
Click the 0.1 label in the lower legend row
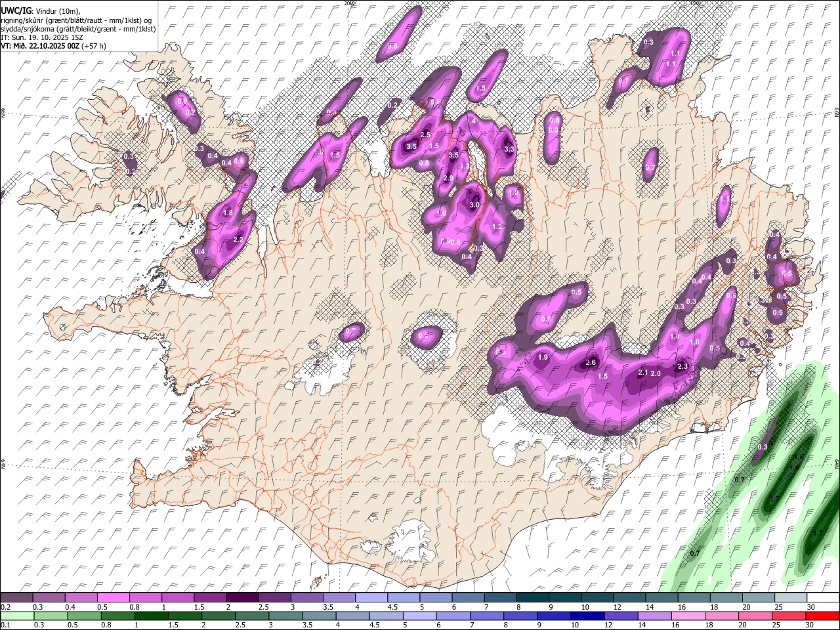tap(5, 625)
